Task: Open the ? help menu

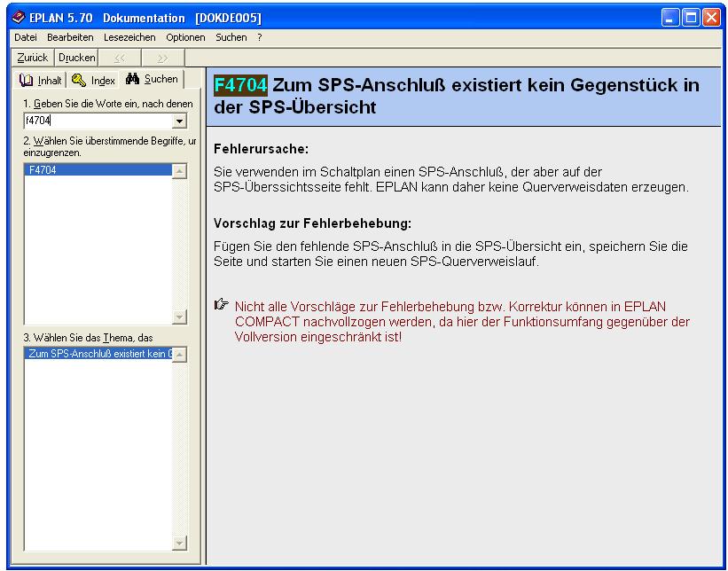Action: (260, 37)
